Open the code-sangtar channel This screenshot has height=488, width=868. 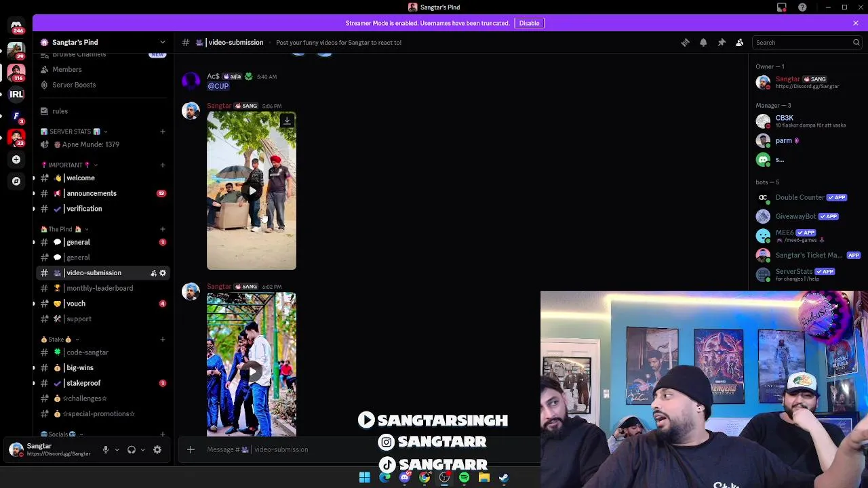pos(102,352)
